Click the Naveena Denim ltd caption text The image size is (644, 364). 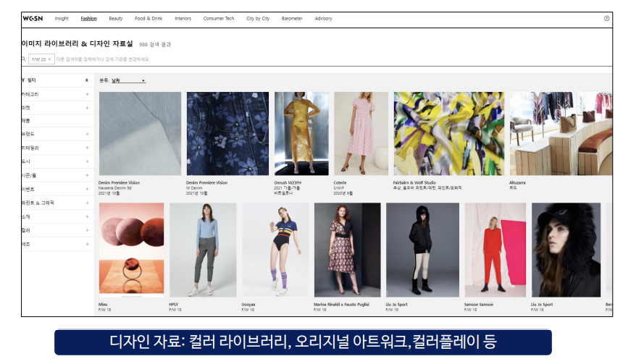(x=114, y=188)
